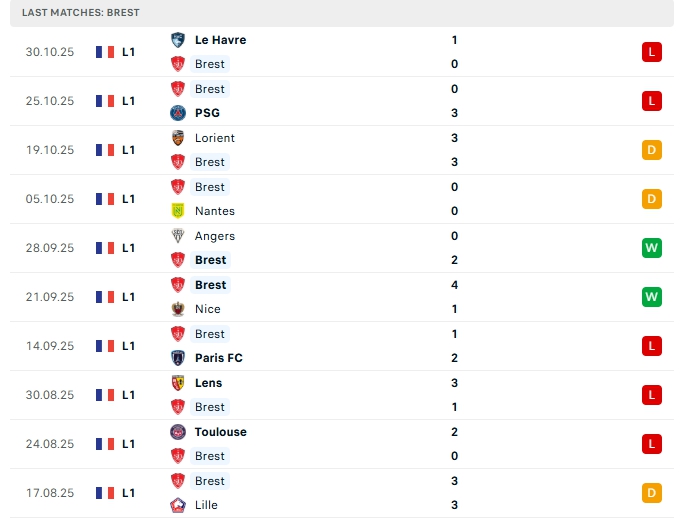Click the Lille club logo

pos(178,505)
